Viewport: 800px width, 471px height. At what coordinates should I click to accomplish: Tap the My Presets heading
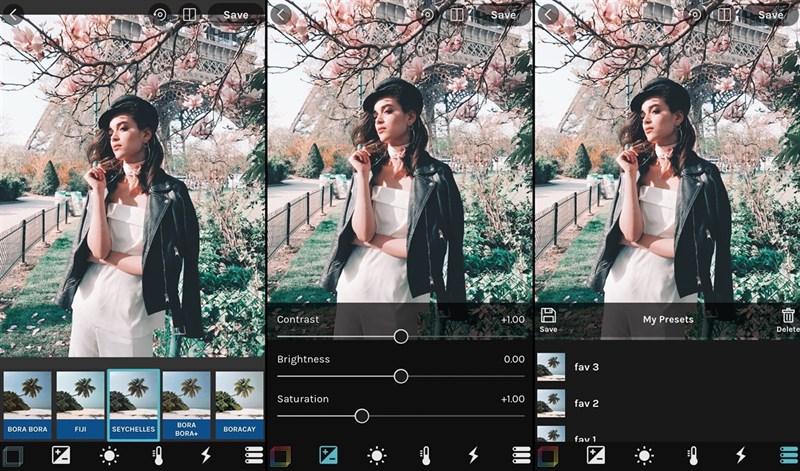click(x=668, y=319)
